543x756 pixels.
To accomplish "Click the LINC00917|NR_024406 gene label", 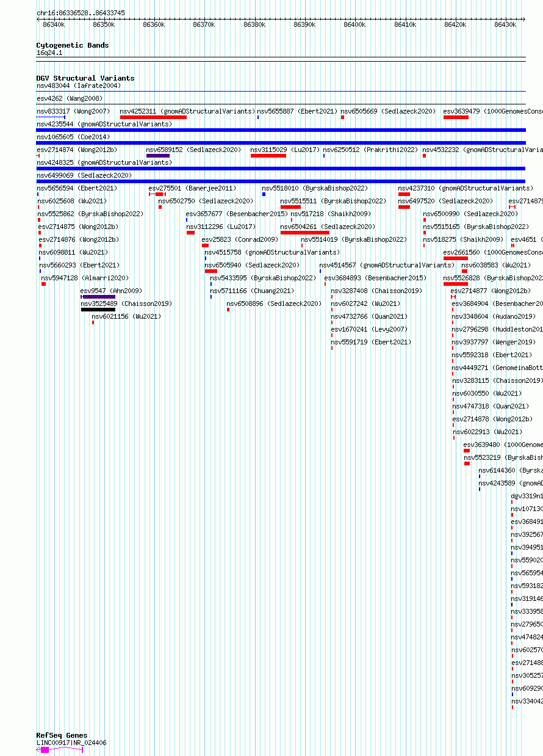I will click(x=71, y=743).
